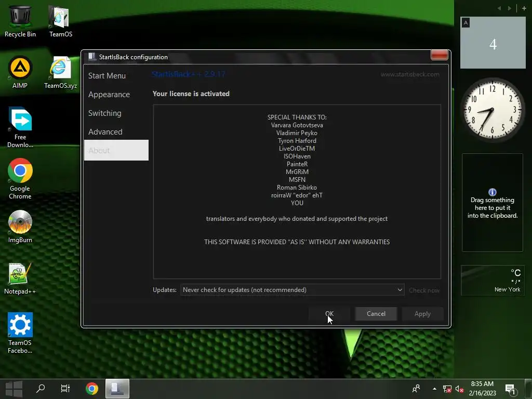Open the Advanced tab
This screenshot has width=532, height=399.
click(116, 131)
